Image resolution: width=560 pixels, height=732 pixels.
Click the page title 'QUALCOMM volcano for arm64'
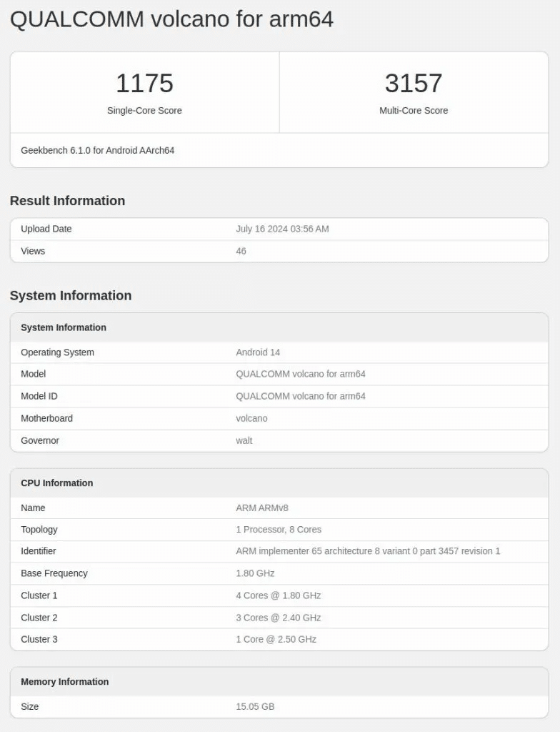[x=171, y=19]
